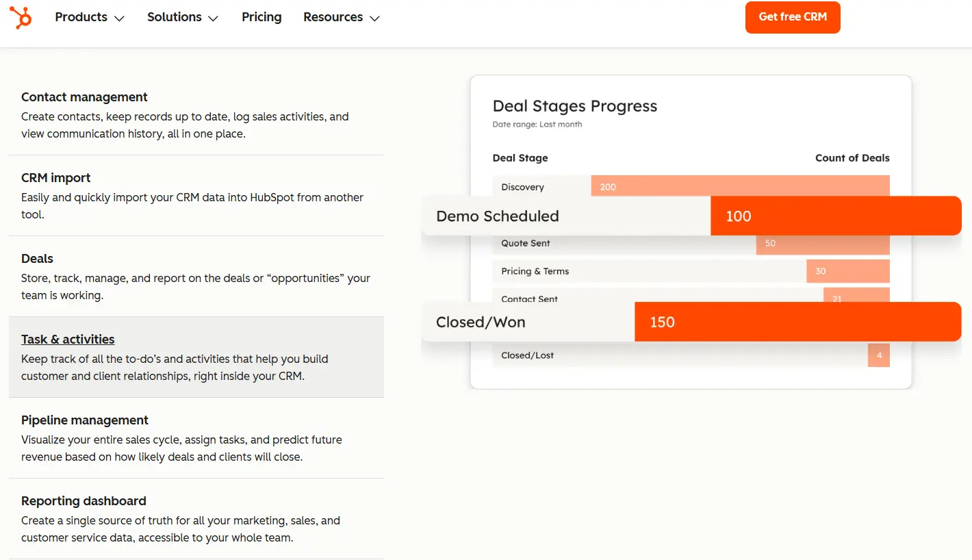The height and width of the screenshot is (560, 972).
Task: Open the Task & activities link
Action: click(x=68, y=339)
